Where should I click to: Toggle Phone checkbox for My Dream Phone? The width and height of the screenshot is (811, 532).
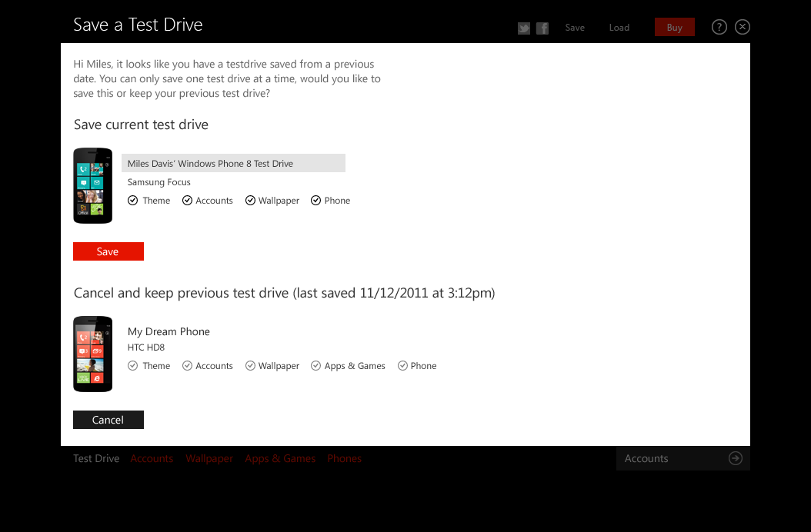(402, 365)
